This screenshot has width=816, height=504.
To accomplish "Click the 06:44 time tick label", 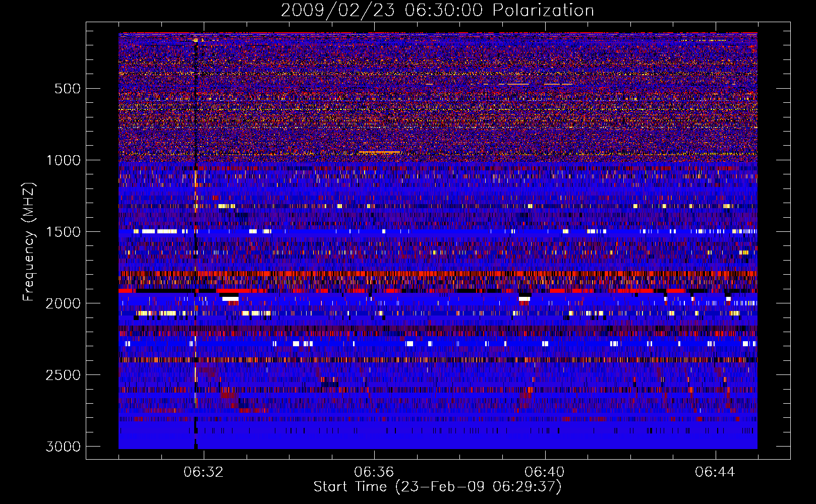I will (715, 472).
